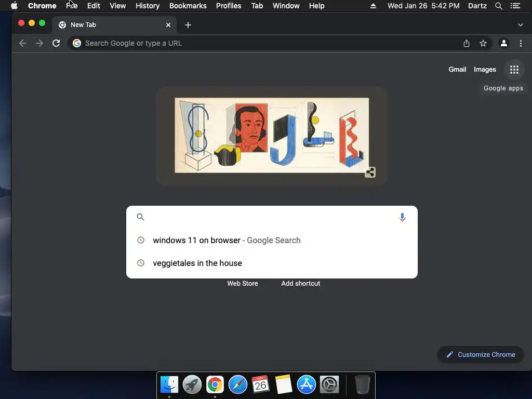Click the magnifier icon in search box
This screenshot has height=399, width=532.
(x=140, y=217)
